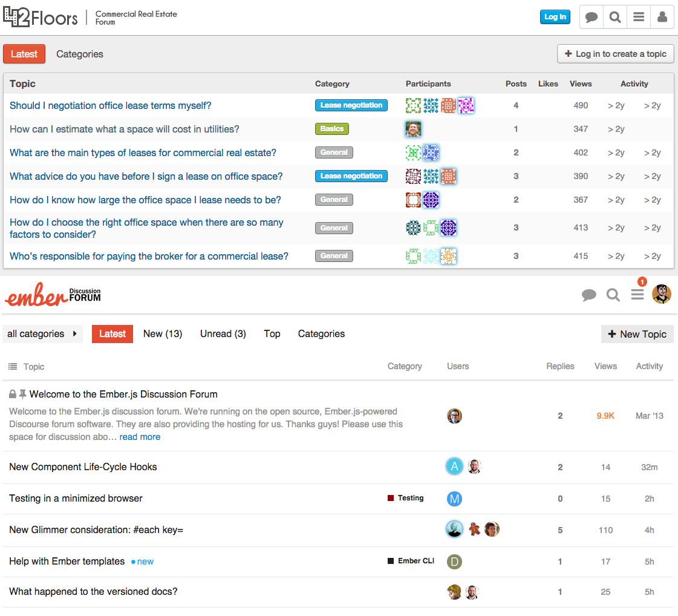Open chat bubble icon in Ember header
The height and width of the screenshot is (616, 678).
pos(588,295)
